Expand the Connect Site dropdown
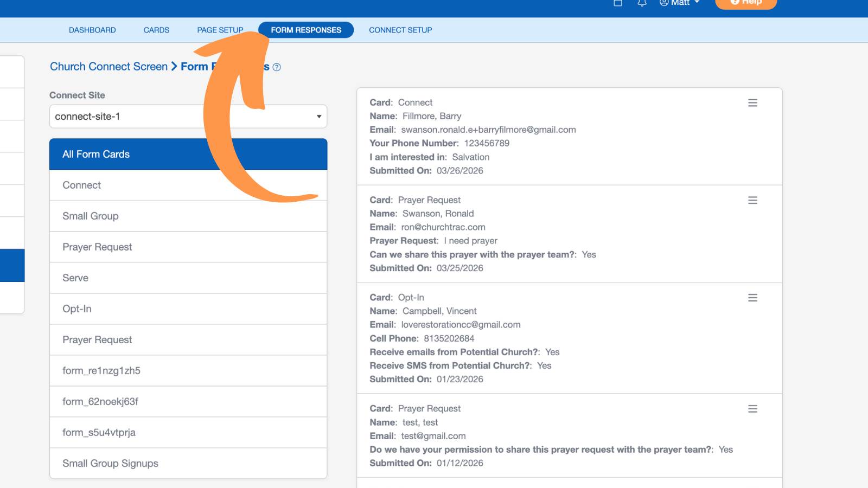Screen dimensions: 868x488 188,117
